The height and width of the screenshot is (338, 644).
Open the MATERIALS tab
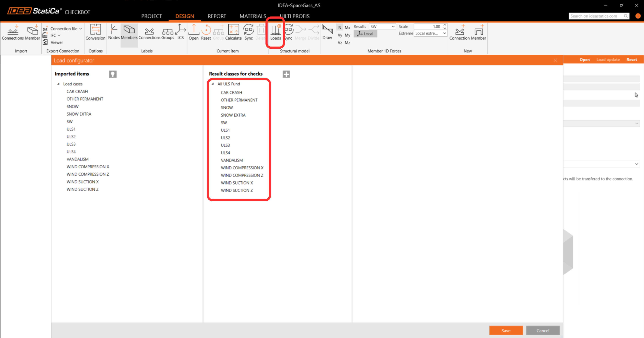pos(253,16)
